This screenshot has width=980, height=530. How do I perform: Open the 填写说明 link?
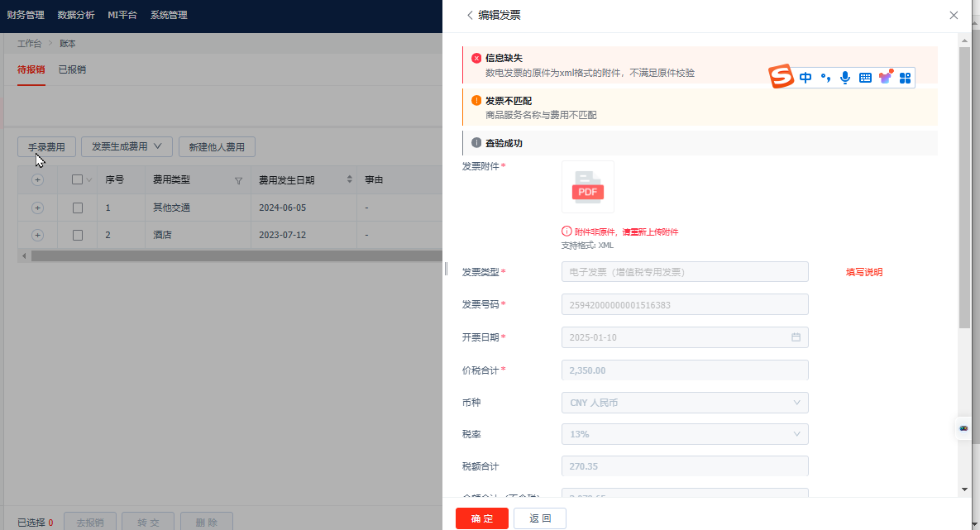click(864, 272)
